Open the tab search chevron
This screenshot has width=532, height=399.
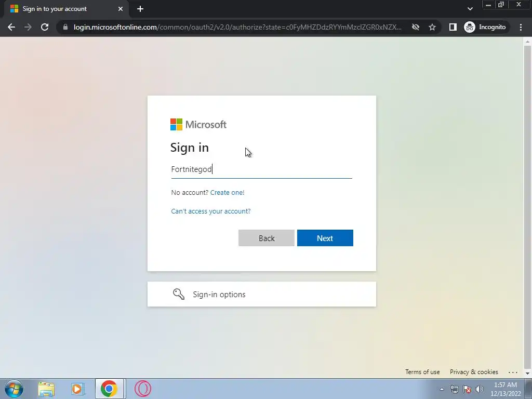pos(470,9)
